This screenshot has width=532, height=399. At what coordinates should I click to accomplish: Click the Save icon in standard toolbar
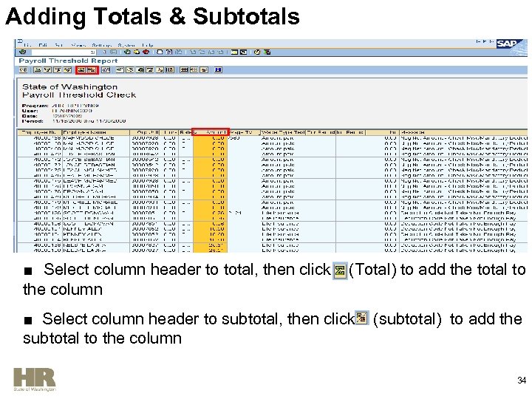114,52
